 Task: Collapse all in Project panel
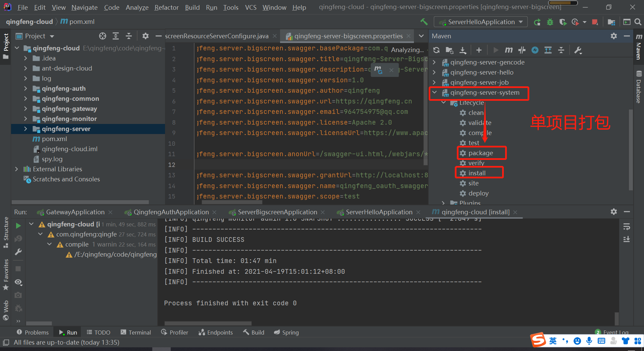[x=129, y=36]
